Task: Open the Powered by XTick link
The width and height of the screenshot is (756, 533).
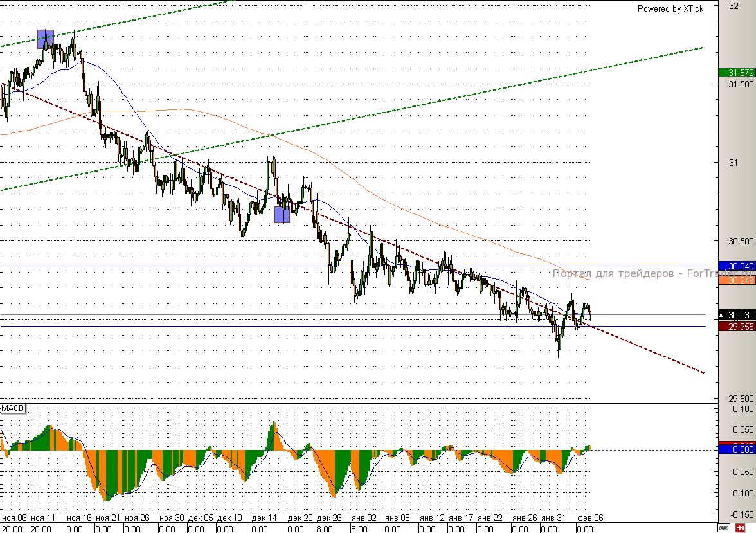Action: point(670,8)
